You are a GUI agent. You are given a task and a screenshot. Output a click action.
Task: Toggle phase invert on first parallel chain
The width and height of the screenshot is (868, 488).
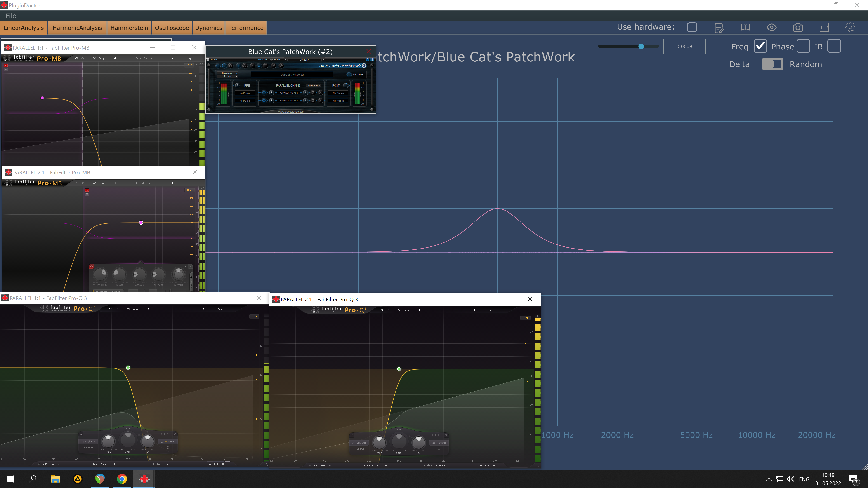tap(313, 93)
